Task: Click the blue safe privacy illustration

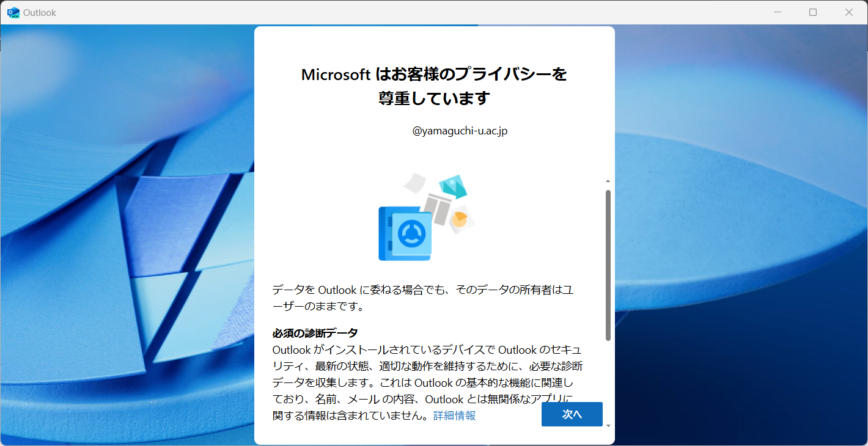Action: 426,218
